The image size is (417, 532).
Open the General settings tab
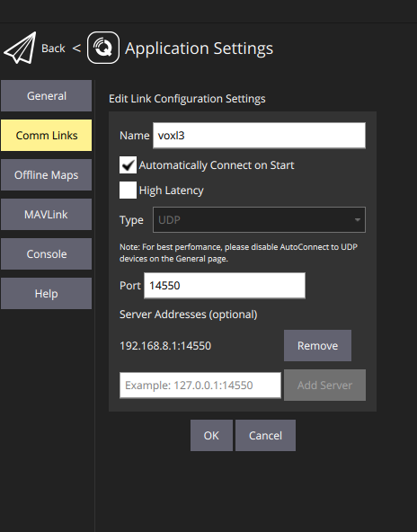click(x=46, y=95)
